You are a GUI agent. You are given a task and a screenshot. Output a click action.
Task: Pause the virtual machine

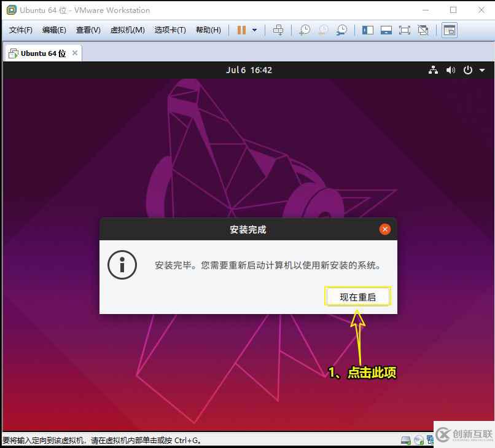[x=241, y=30]
